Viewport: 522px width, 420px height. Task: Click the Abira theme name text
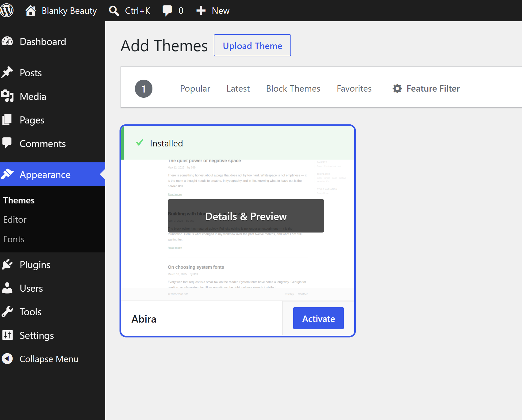(x=144, y=319)
